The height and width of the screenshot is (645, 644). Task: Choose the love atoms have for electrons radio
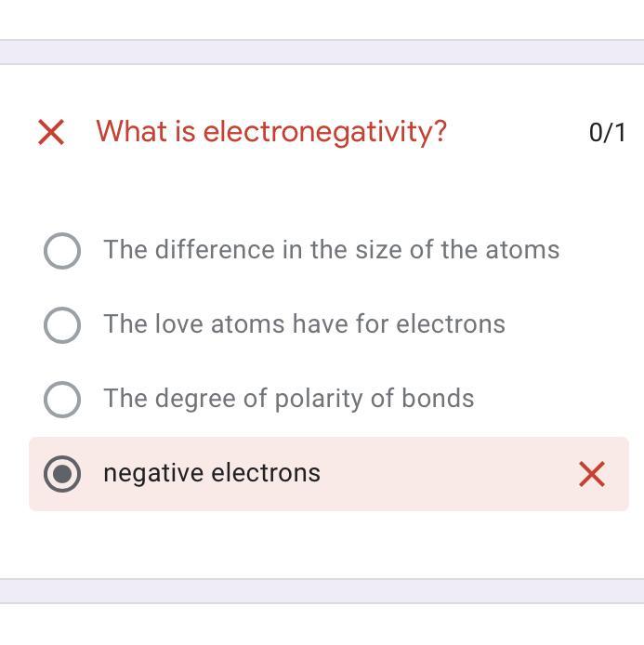62,324
